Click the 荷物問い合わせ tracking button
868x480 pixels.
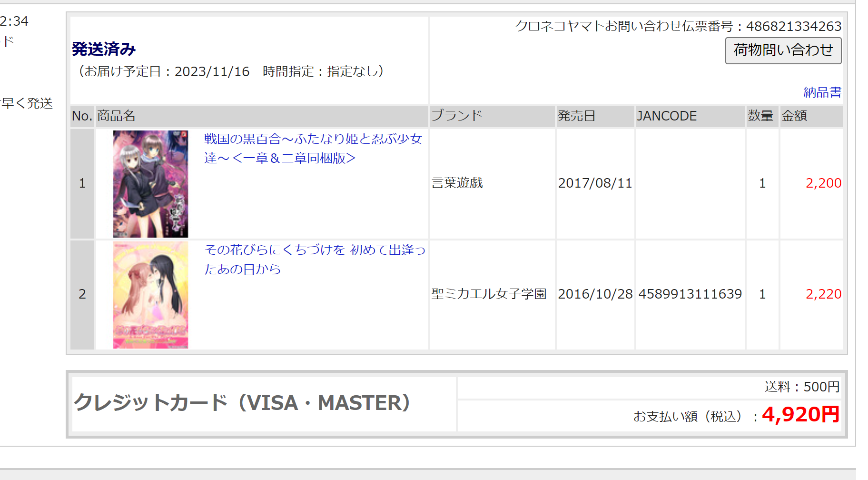click(783, 50)
